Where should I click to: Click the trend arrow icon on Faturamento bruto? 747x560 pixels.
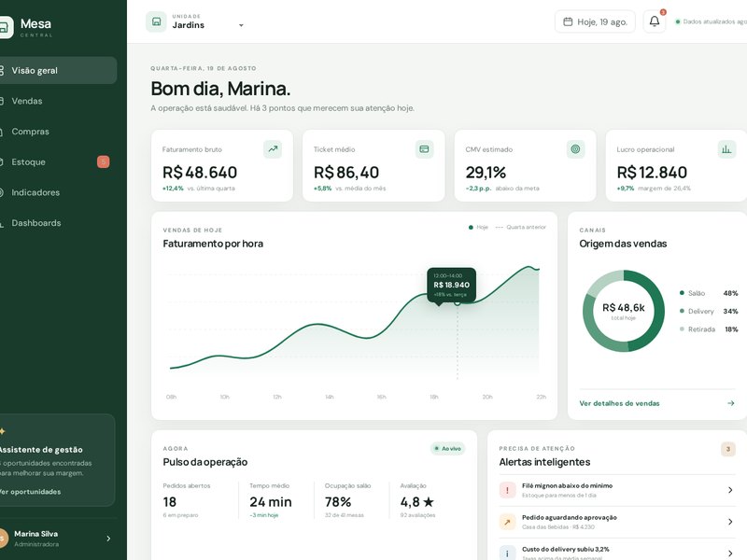273,149
